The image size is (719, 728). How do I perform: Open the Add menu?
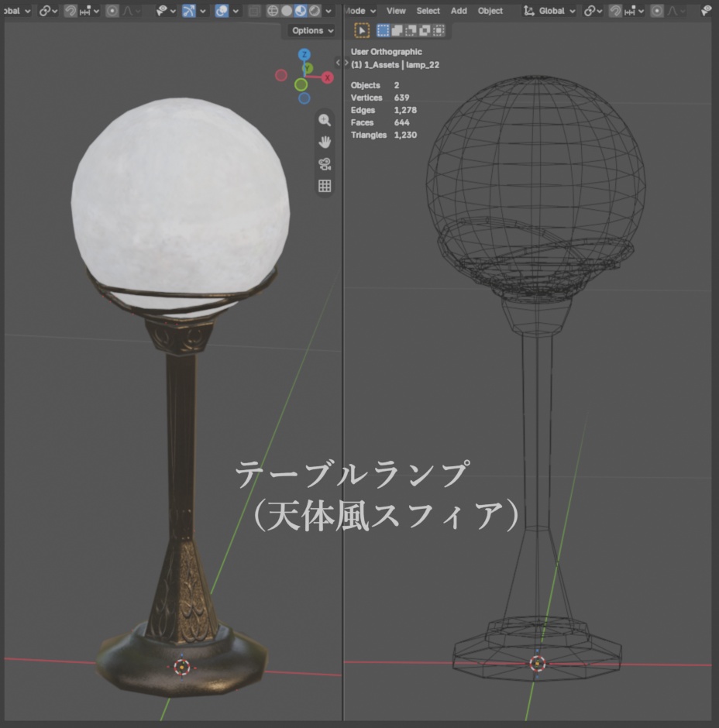pos(459,11)
